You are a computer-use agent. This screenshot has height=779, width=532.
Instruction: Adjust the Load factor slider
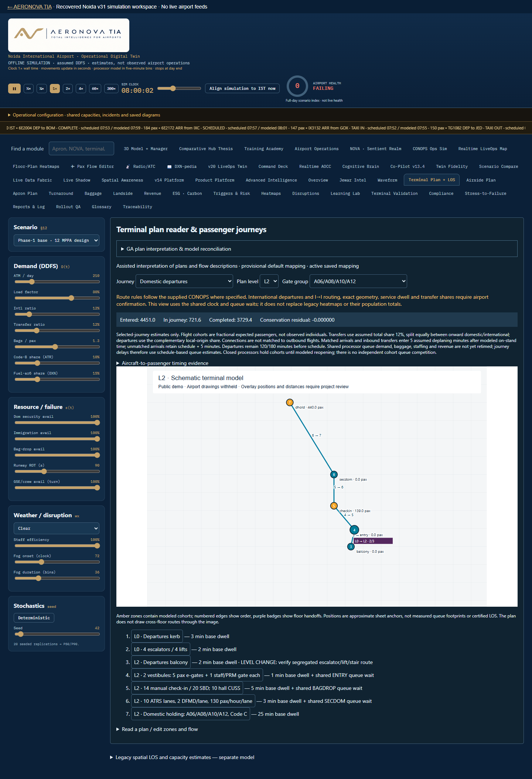coord(57,298)
